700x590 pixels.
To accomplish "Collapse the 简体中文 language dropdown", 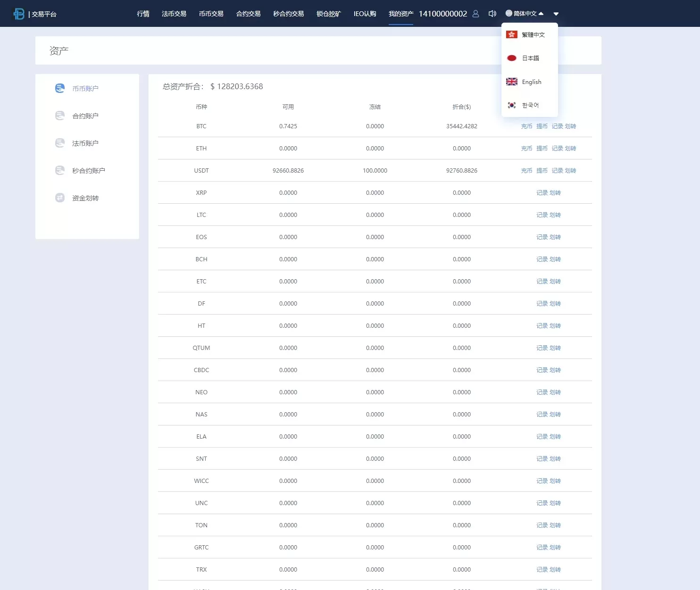I will point(525,14).
